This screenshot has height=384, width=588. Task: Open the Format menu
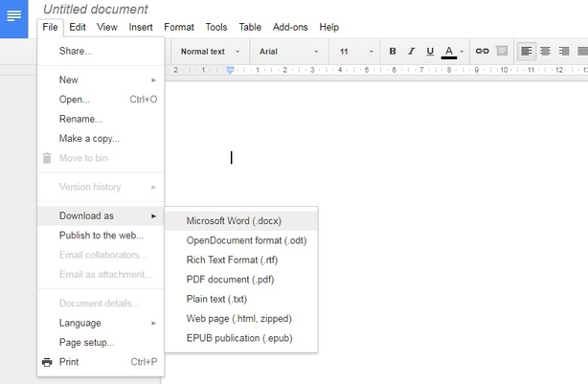pyautogui.click(x=179, y=28)
